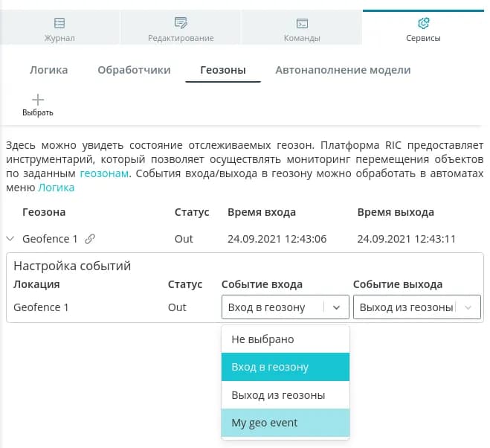Open the Событие входа dropdown
Image resolution: width=490 pixels, height=448 pixels.
pyautogui.click(x=285, y=307)
